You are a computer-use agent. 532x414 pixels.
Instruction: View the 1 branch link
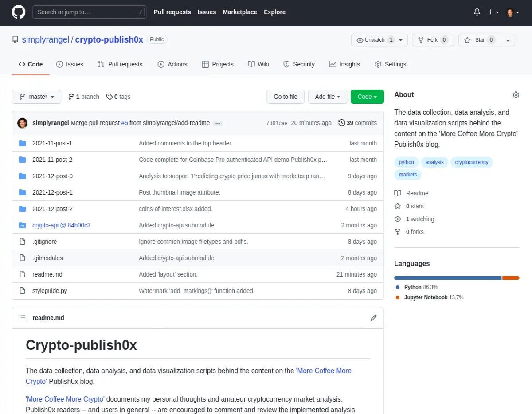click(x=84, y=97)
